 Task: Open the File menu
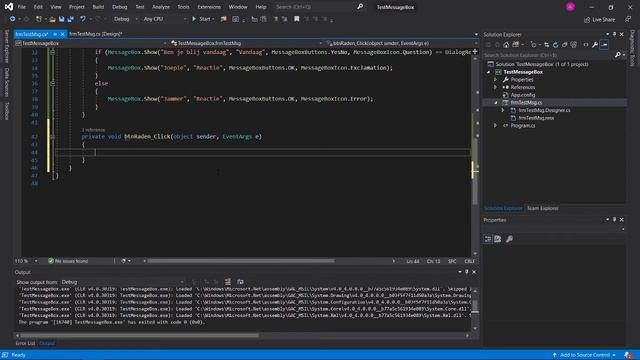22,7
